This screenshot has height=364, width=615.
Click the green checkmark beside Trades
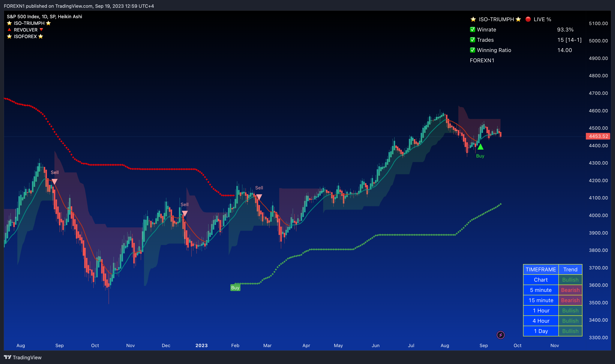click(x=472, y=40)
